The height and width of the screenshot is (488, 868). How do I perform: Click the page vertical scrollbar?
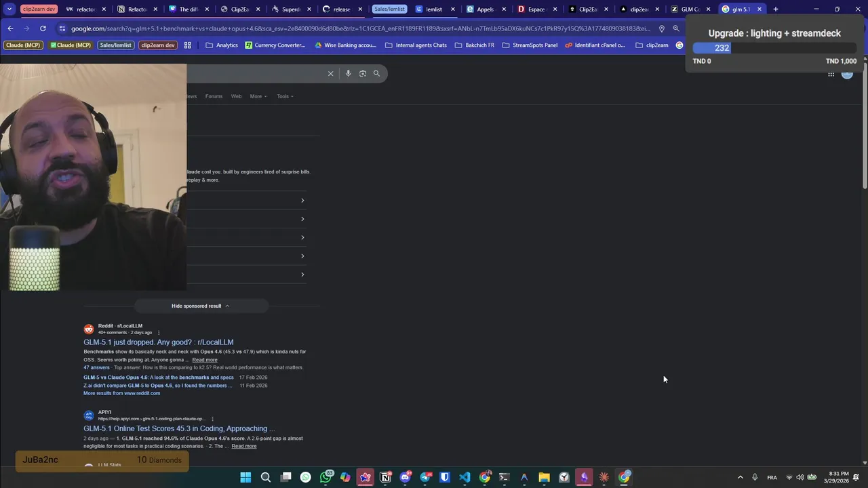(865, 126)
